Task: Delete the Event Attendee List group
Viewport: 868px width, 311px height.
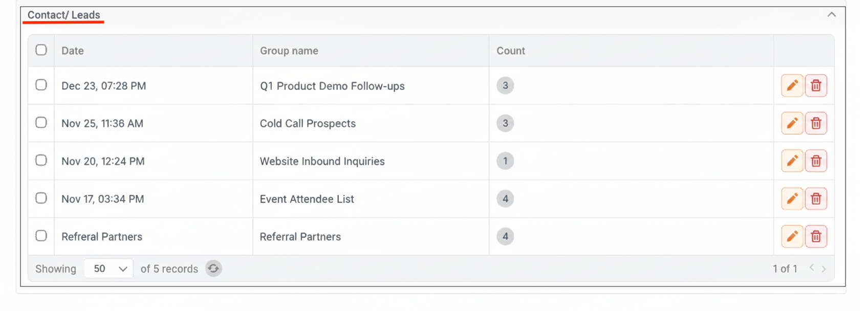Action: [x=816, y=198]
